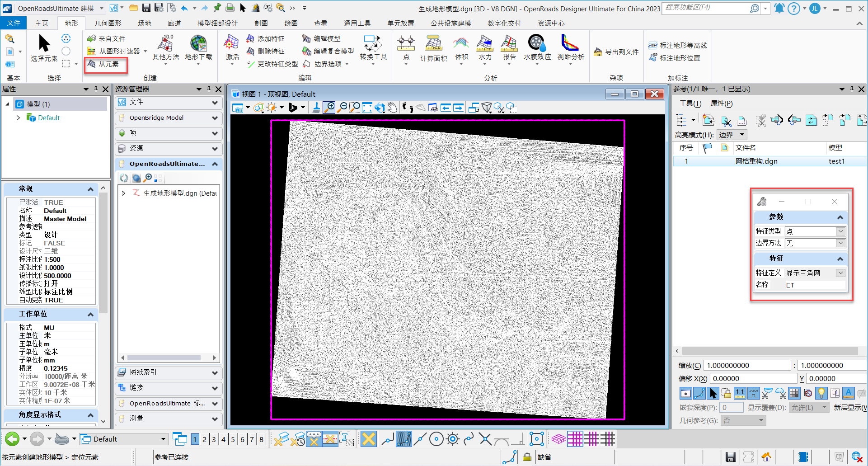Toggle the light bulb reference option
This screenshot has width=868, height=466.
[821, 393]
